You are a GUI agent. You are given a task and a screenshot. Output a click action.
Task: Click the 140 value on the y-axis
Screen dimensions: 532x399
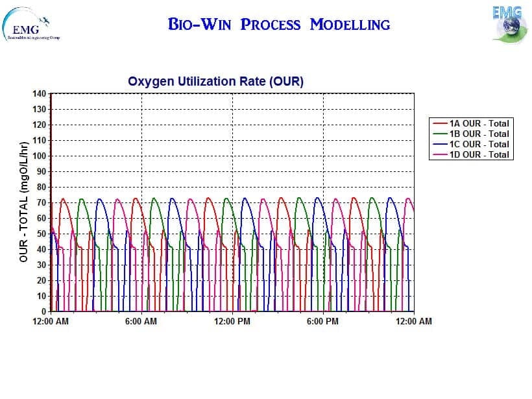click(39, 94)
